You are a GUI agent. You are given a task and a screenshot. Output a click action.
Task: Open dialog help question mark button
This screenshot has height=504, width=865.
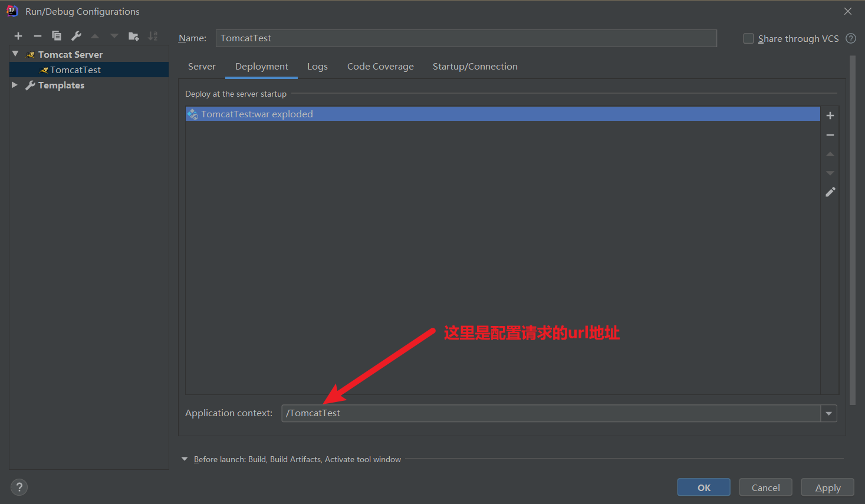point(19,487)
